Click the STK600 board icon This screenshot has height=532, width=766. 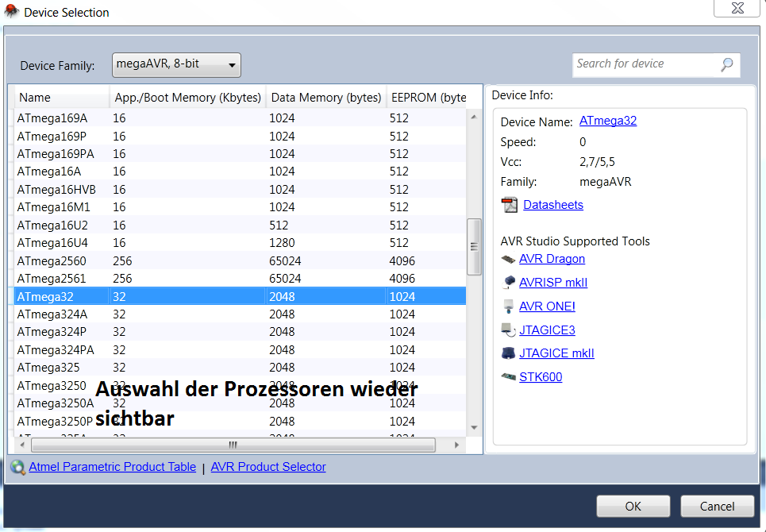point(509,376)
